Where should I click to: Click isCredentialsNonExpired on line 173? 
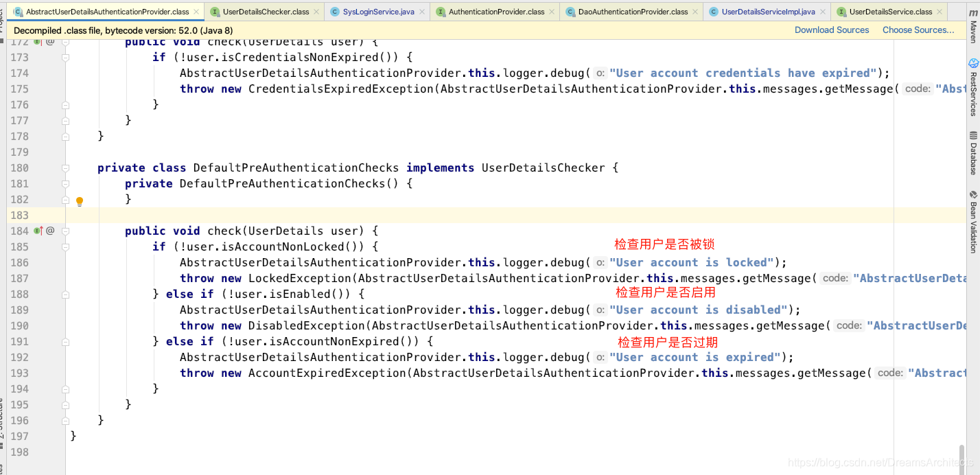[292, 57]
